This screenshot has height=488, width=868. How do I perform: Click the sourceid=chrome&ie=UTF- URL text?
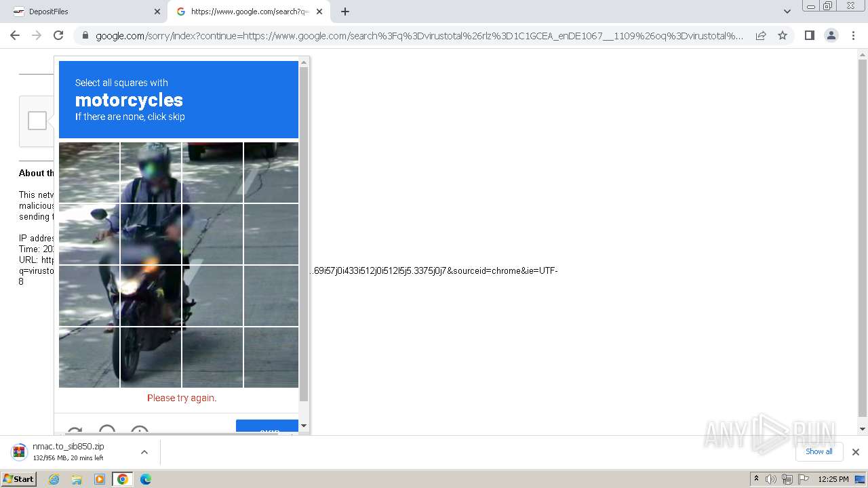point(505,271)
